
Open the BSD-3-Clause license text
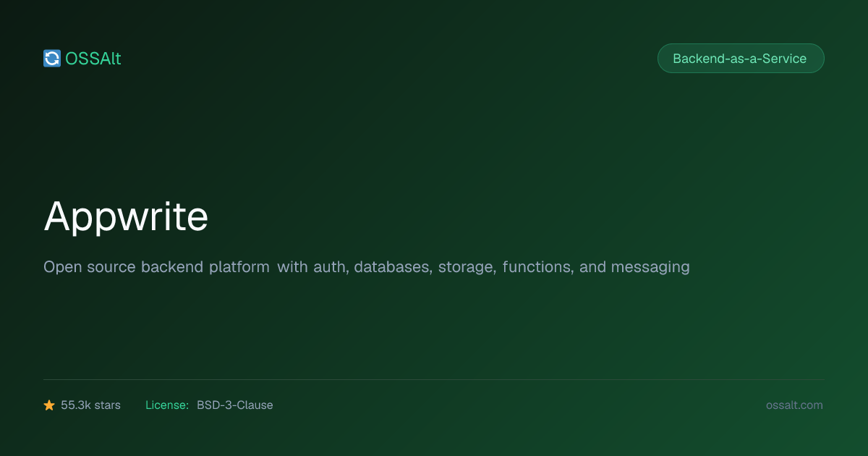point(235,405)
